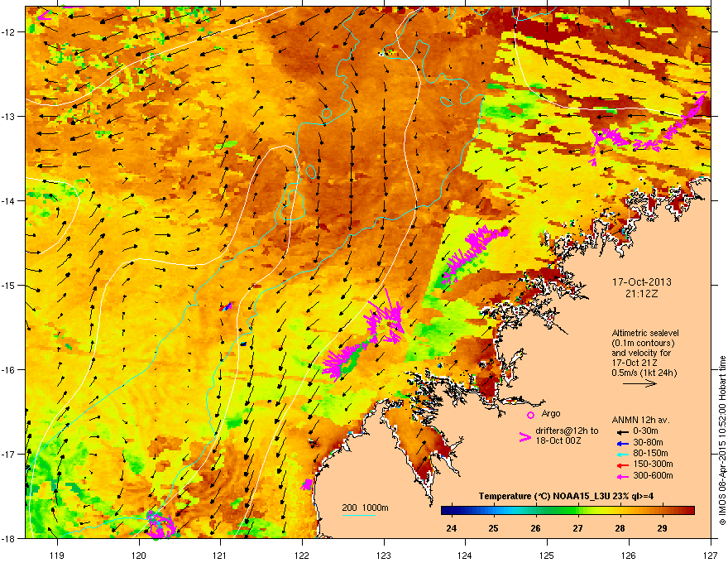Click the magenta drifter marker in top-left map corner

(x=45, y=14)
